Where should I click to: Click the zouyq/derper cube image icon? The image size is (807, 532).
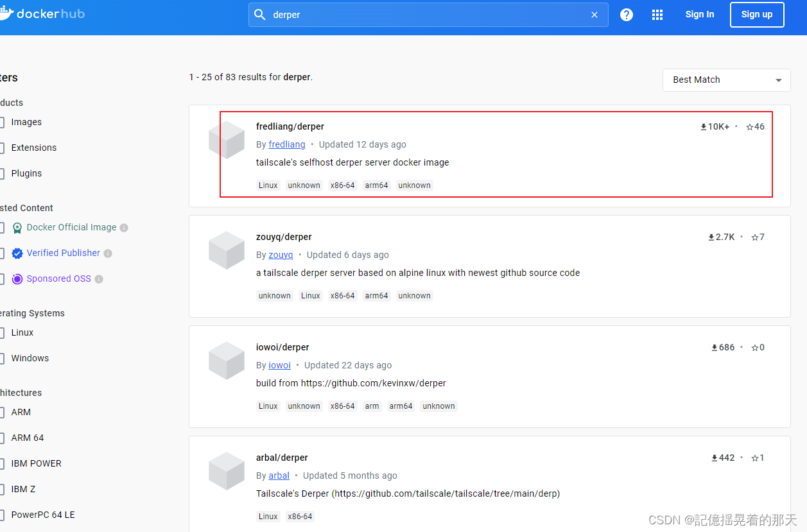[227, 250]
